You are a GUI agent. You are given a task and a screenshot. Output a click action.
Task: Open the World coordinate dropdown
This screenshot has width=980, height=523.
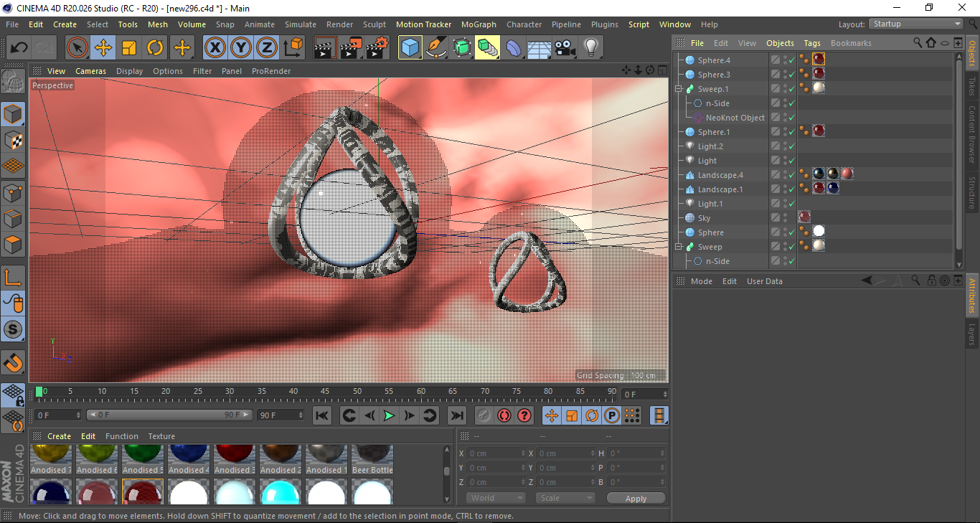point(496,498)
